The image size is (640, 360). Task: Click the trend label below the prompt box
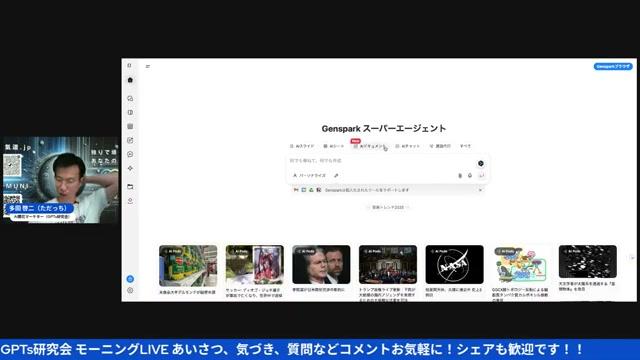click(x=388, y=207)
